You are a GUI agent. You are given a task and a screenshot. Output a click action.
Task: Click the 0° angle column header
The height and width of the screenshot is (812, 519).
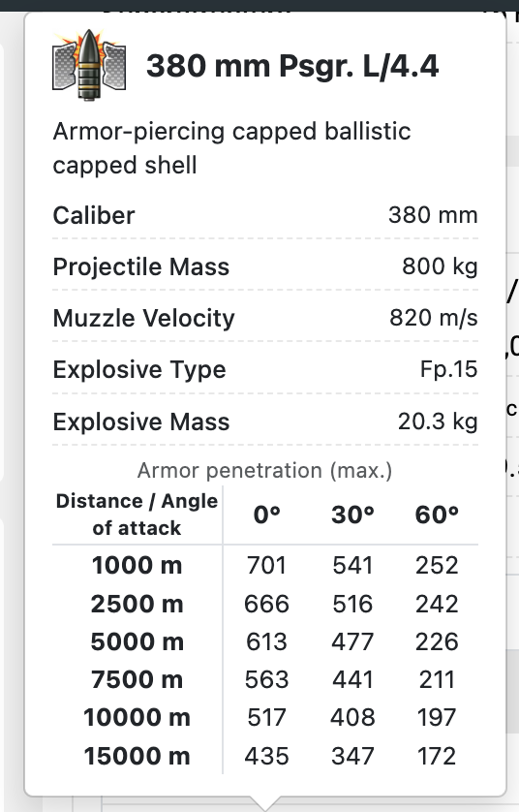pyautogui.click(x=266, y=515)
